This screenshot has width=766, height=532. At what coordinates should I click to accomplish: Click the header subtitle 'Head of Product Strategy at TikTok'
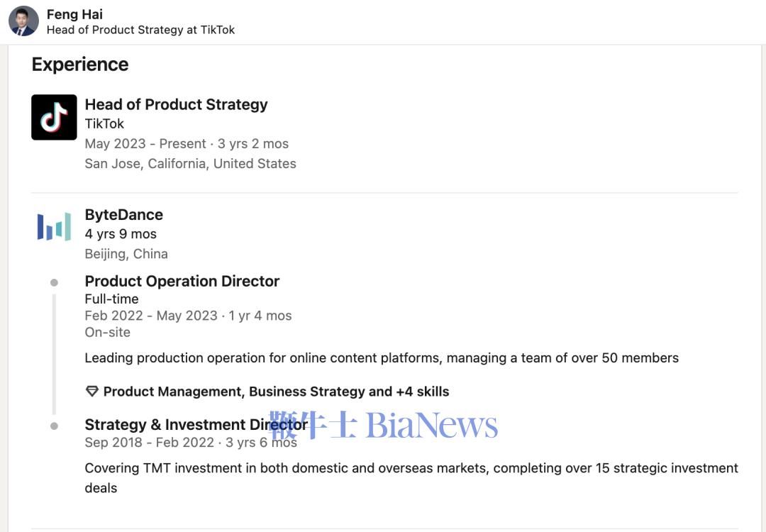[x=140, y=30]
